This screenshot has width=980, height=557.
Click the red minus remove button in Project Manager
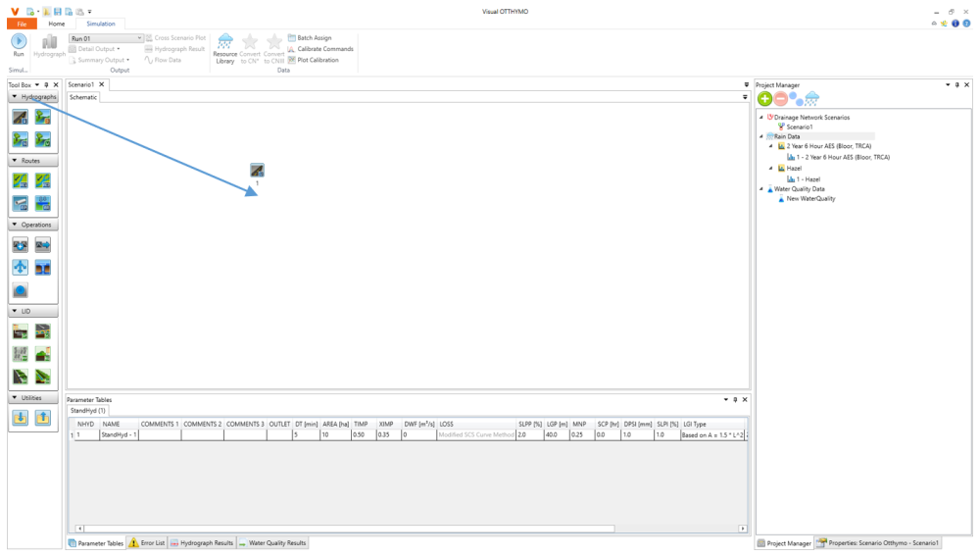pos(781,99)
